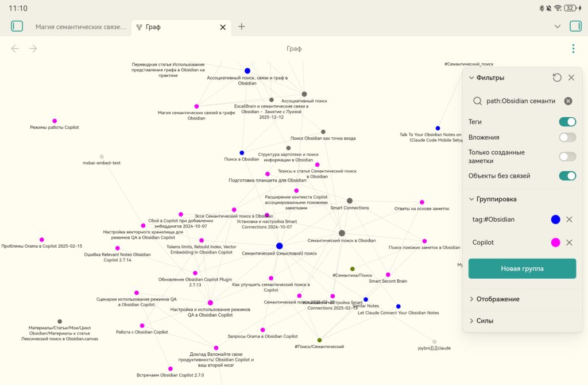Click the filter search input field

520,101
